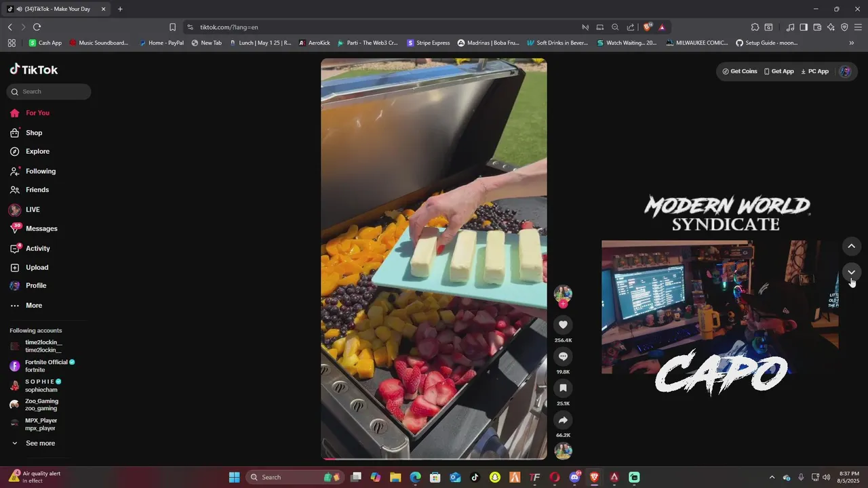Open the Setup Guide GitHub bookmark
The height and width of the screenshot is (488, 868).
(767, 43)
